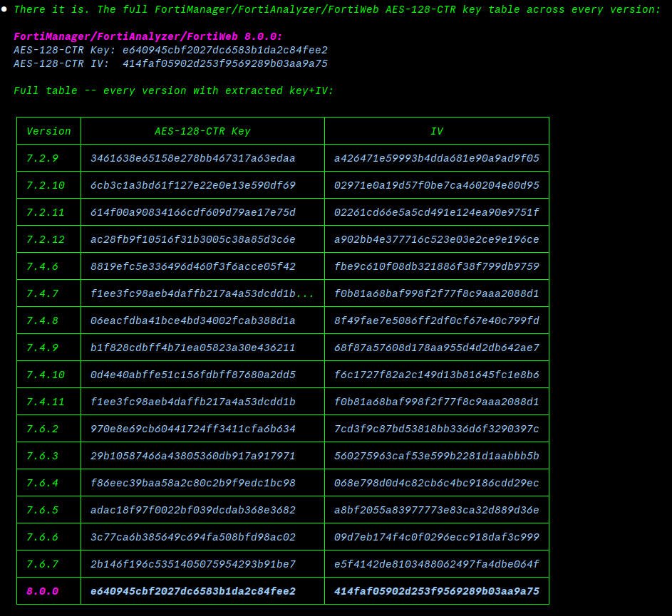
Task: Click the AES-128-CTR Key line above the table
Action: point(170,50)
